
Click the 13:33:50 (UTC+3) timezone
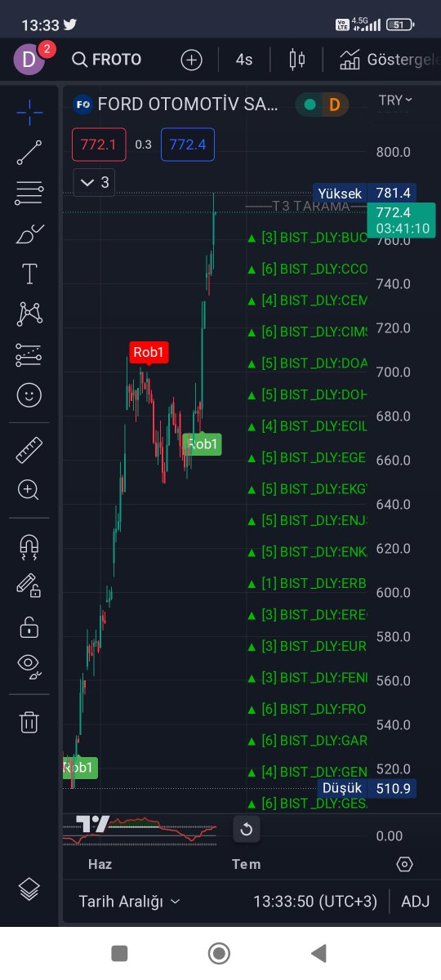click(315, 902)
